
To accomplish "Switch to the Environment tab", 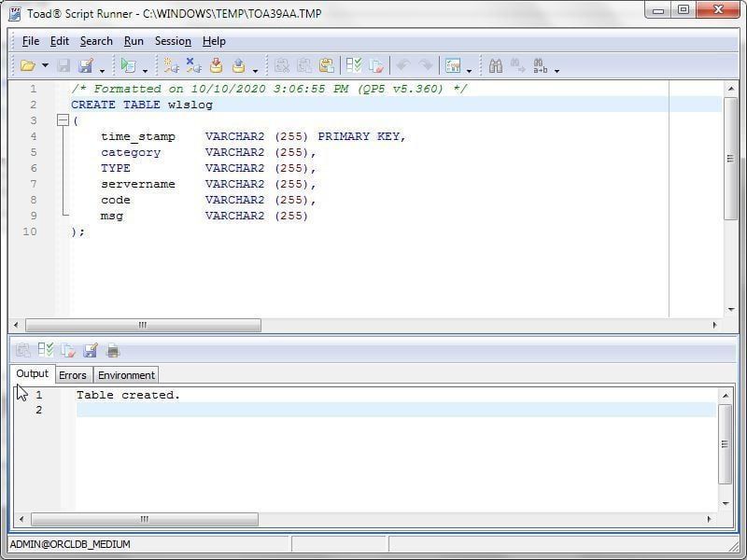I will pos(126,375).
